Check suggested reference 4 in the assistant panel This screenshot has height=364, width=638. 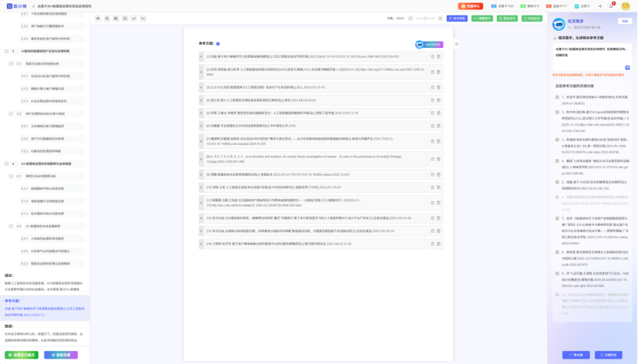(x=557, y=160)
